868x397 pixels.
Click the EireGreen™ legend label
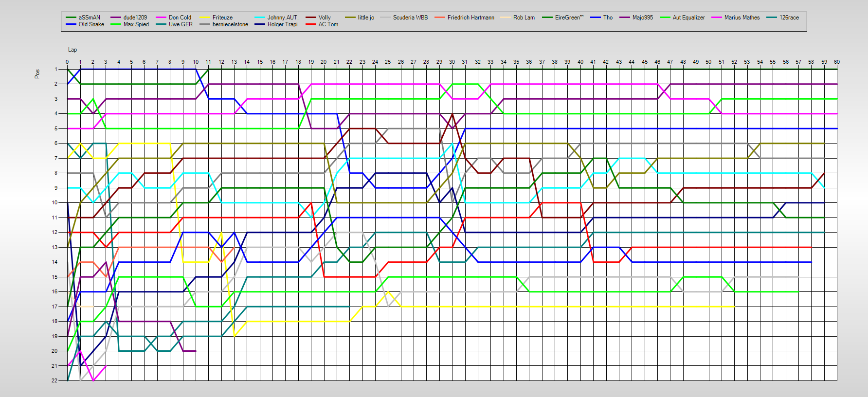[569, 18]
